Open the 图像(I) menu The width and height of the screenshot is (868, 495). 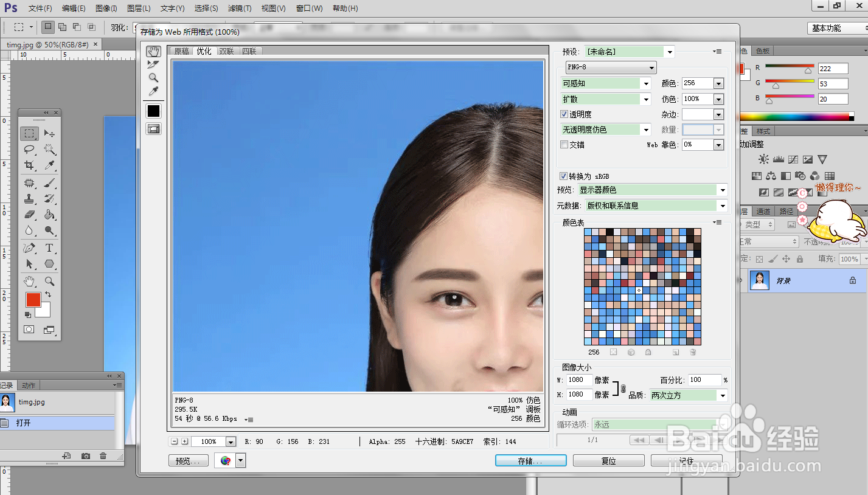click(106, 9)
